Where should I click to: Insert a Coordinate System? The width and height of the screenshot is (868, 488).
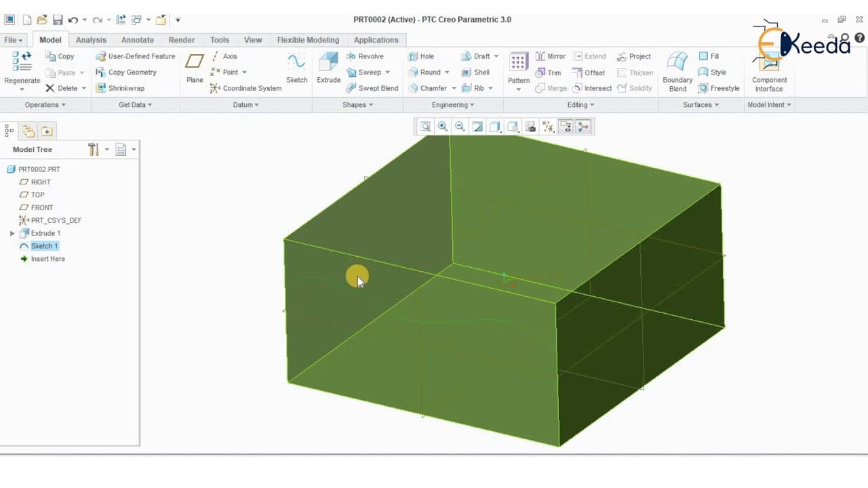point(245,88)
